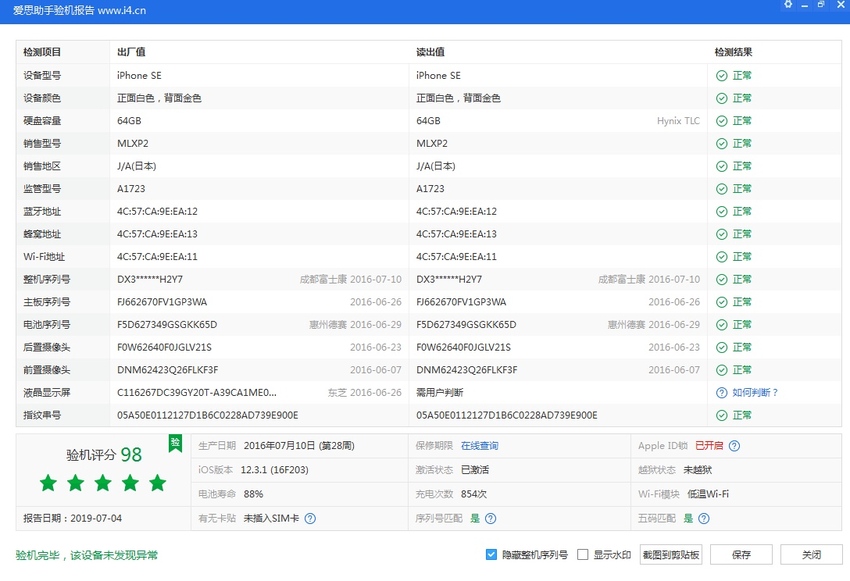Screen dimensions: 850x581
Task: Click the 验机完毕，该设备未发现异常 status message
Action: click(86, 555)
